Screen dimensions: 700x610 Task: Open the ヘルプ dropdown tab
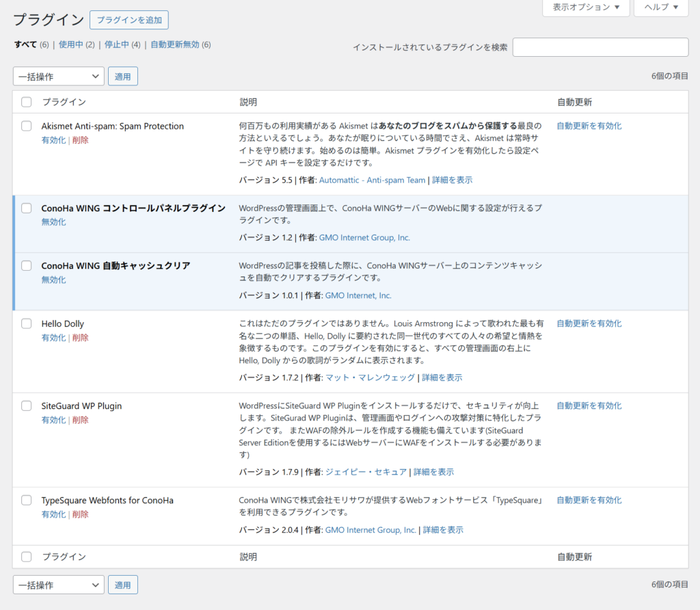[x=661, y=7]
